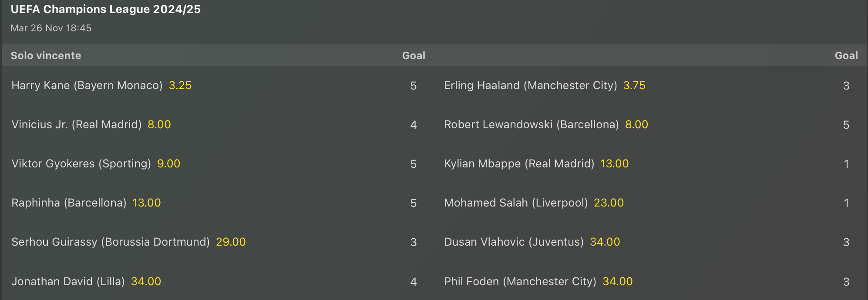Choose Robert Lewandowski at 8.00
The height and width of the screenshot is (300, 868).
coord(636,124)
